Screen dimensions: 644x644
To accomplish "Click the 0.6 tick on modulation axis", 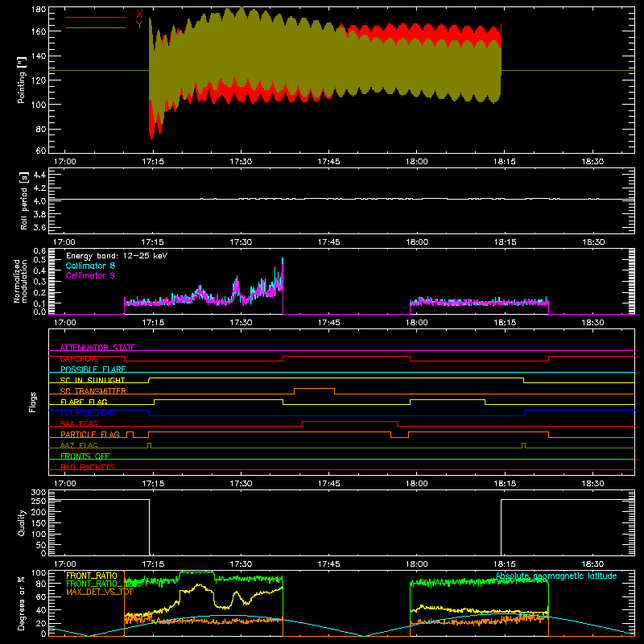I will click(39, 251).
